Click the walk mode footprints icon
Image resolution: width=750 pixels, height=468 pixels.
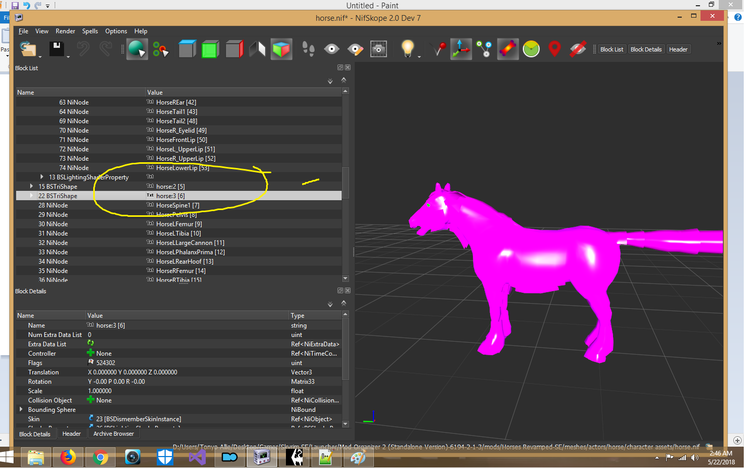pos(309,49)
